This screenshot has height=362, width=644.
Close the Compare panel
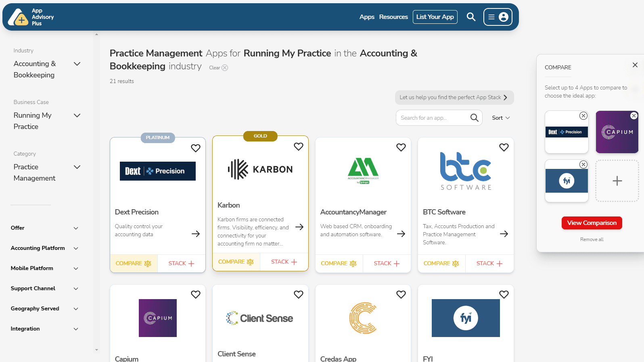635,65
